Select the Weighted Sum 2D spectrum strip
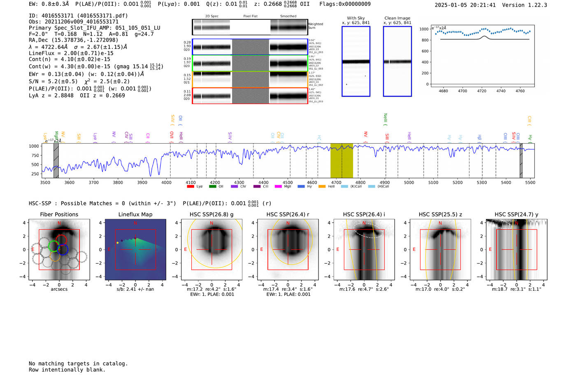Image resolution: width=576 pixels, height=392 pixels. pyautogui.click(x=250, y=27)
